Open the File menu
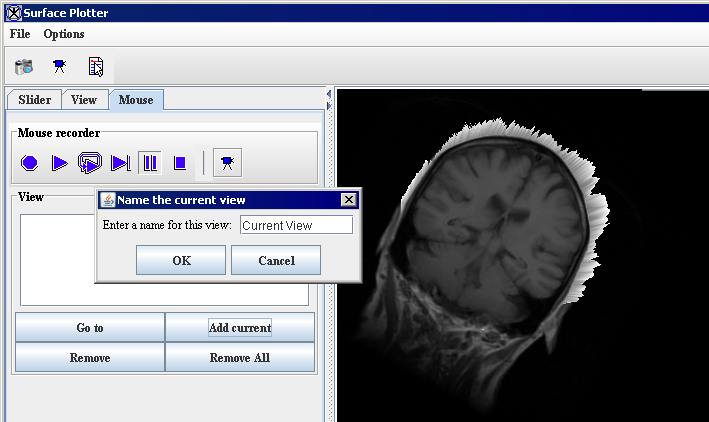Viewport: 709px width, 422px height. (20, 34)
